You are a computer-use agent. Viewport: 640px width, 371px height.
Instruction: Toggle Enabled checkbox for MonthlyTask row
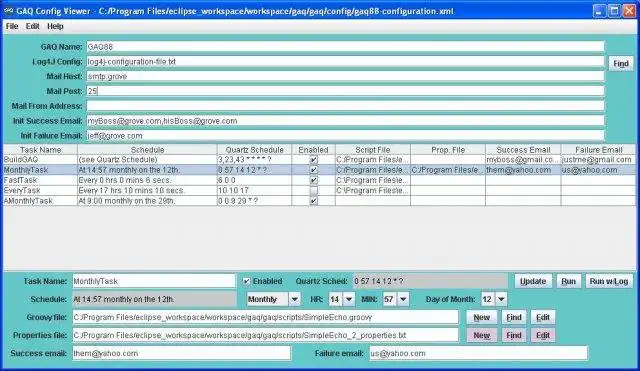[x=313, y=170]
